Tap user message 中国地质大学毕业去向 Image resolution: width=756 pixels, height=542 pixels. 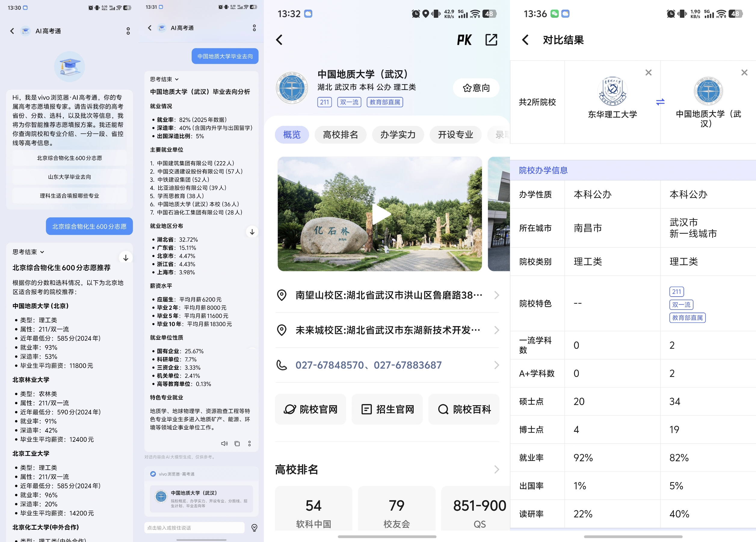(225, 56)
